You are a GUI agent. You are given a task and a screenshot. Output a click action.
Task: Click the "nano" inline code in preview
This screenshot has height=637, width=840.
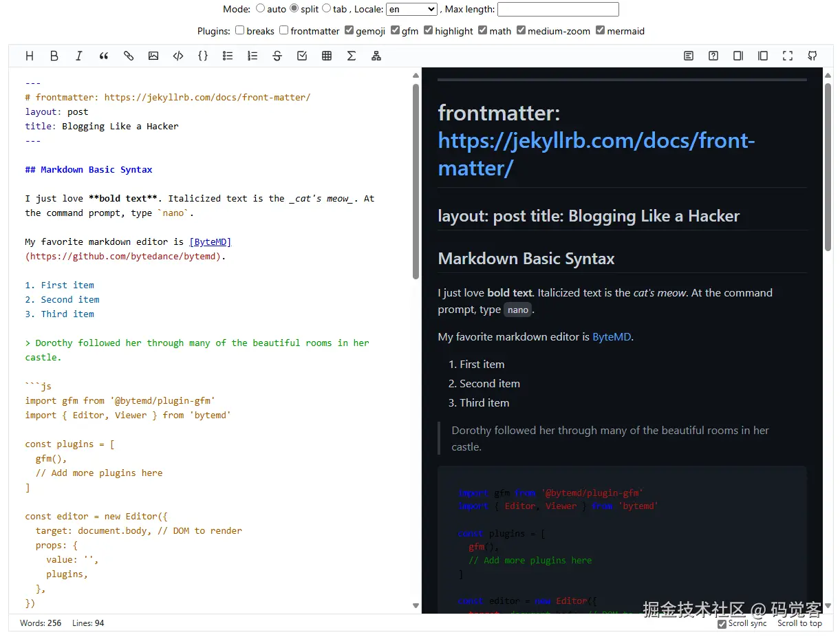[518, 310]
